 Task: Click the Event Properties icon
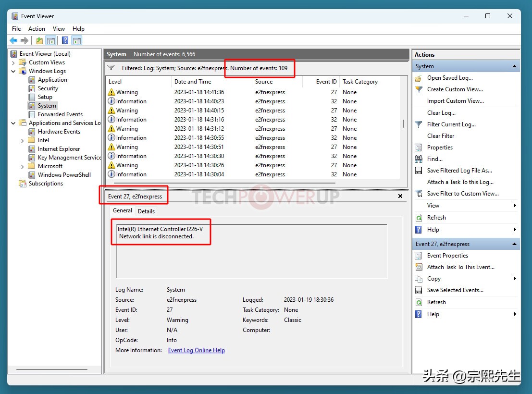point(419,256)
